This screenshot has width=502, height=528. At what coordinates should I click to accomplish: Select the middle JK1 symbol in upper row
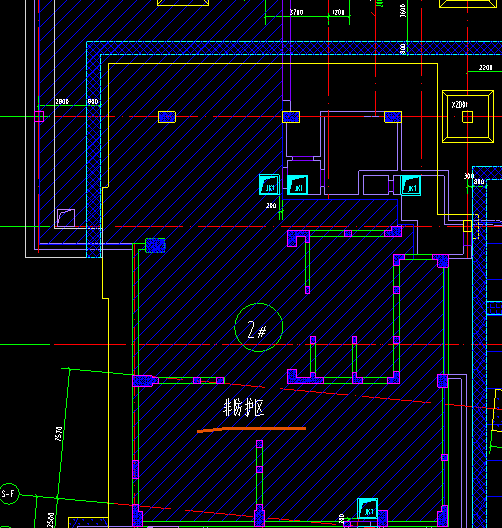point(298,185)
